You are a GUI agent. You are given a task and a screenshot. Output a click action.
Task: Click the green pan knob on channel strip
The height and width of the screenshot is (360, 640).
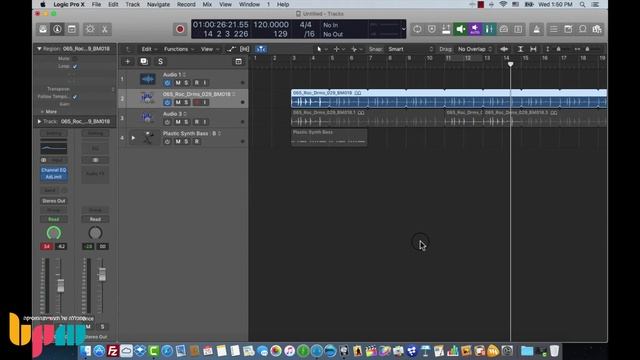coord(53,233)
